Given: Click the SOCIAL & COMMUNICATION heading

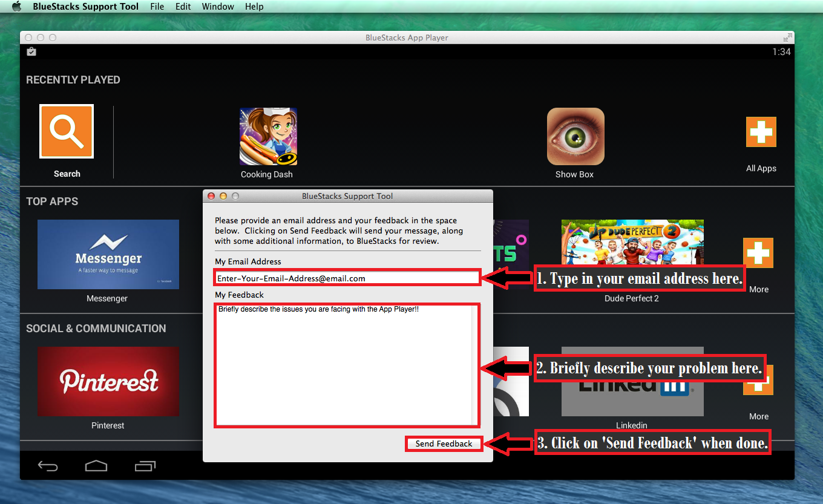Looking at the screenshot, I should click(x=96, y=329).
